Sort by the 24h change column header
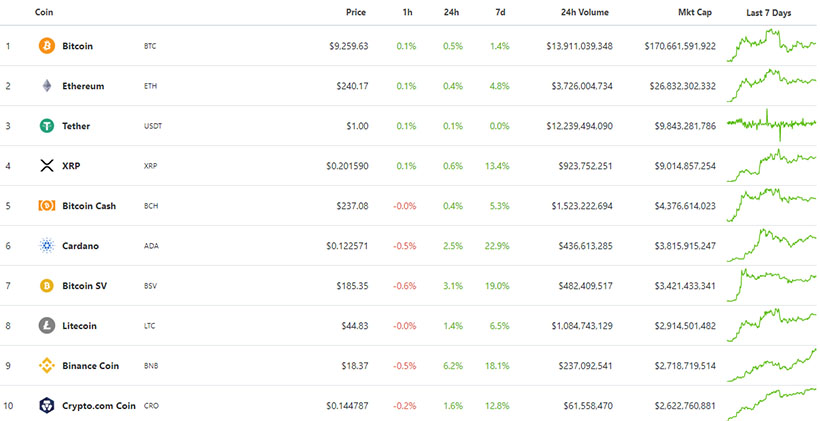The height and width of the screenshot is (421, 820). (451, 12)
